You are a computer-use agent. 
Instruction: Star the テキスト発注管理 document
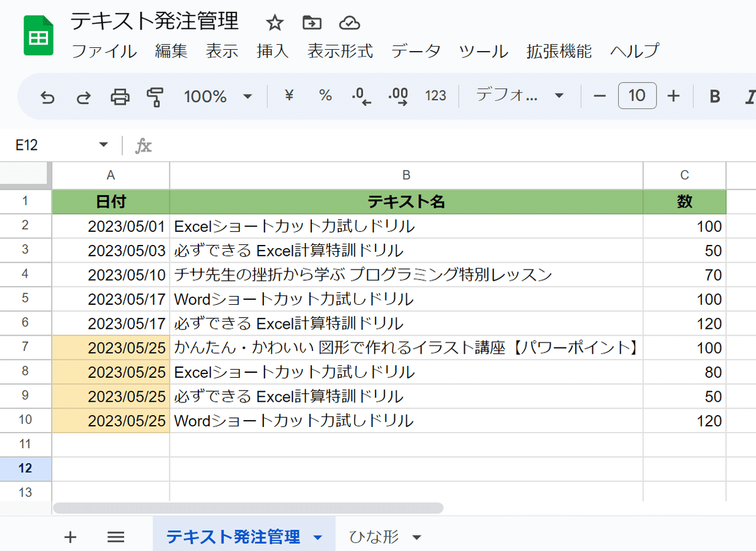(x=275, y=23)
